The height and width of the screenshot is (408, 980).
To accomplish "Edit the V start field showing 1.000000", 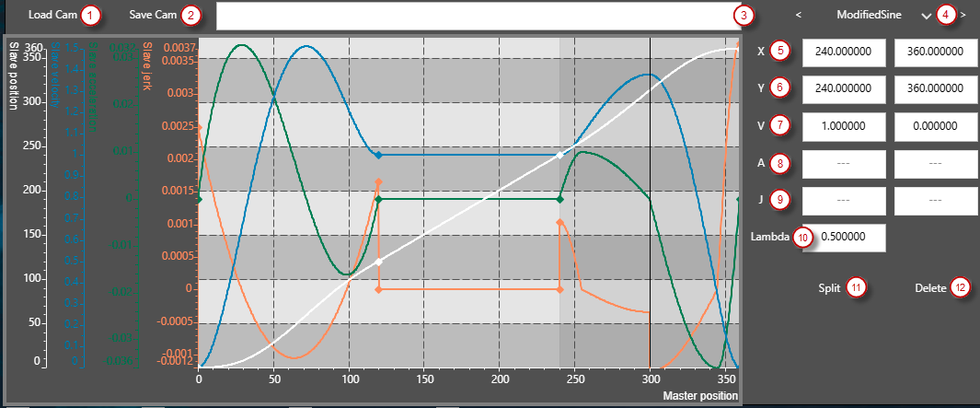I will [843, 125].
